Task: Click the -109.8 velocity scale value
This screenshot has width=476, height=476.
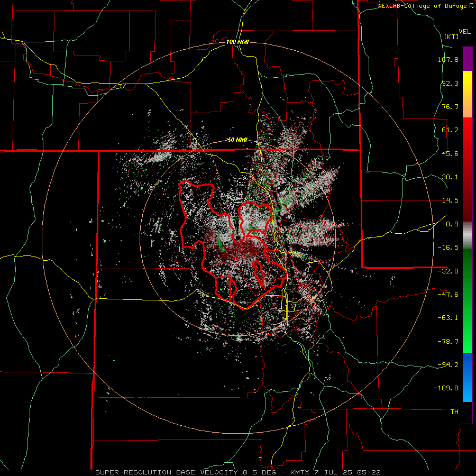Action: [x=446, y=388]
